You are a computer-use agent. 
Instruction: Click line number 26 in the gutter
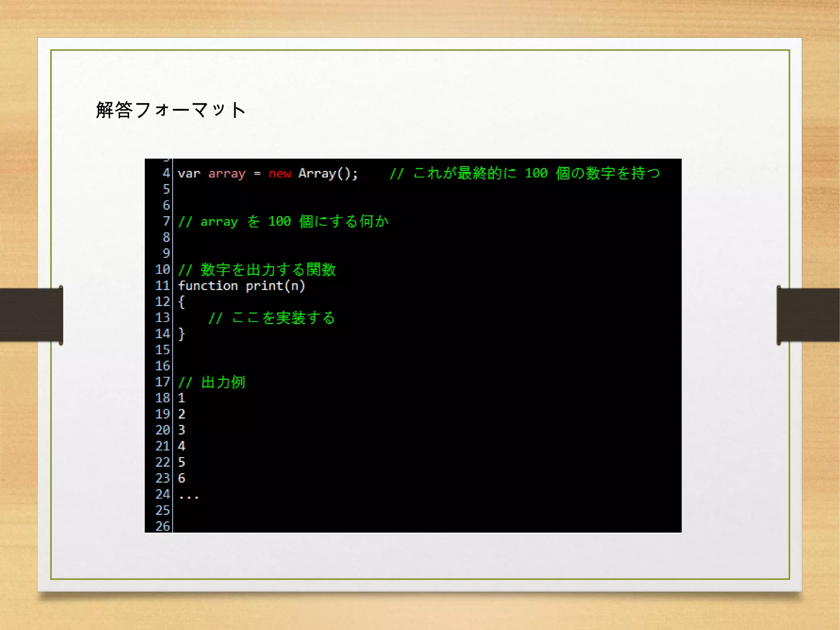tap(162, 526)
